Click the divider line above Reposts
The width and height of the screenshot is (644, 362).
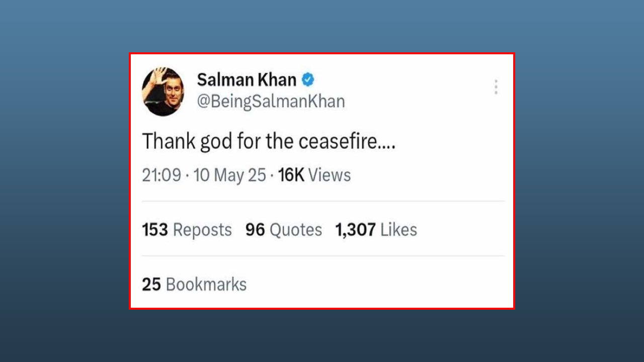tap(323, 201)
